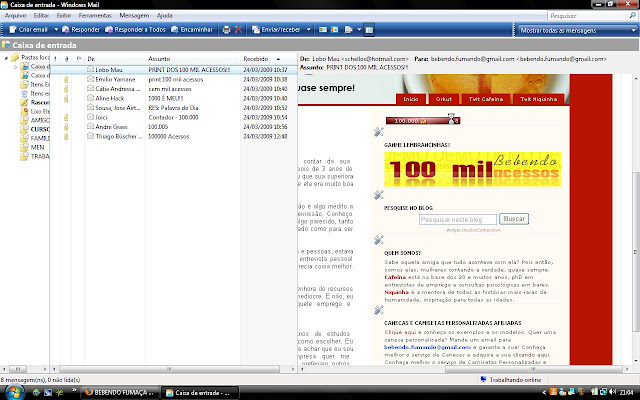Click the attachment column header icon
640x400 pixels.
click(x=67, y=59)
